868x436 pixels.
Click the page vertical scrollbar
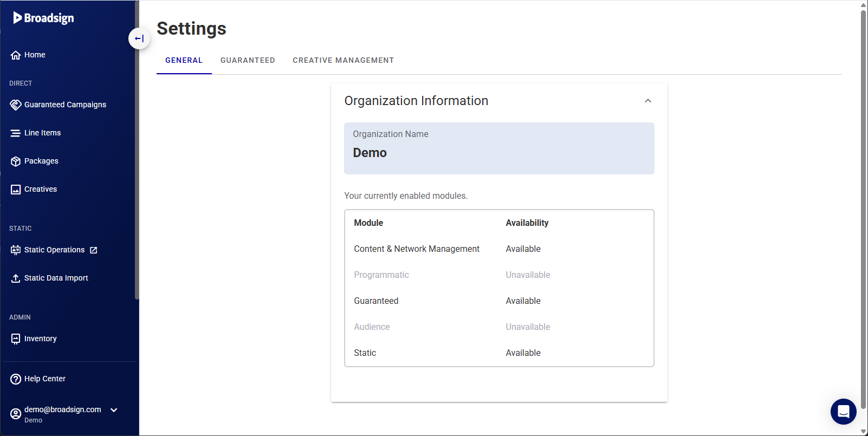point(864,209)
